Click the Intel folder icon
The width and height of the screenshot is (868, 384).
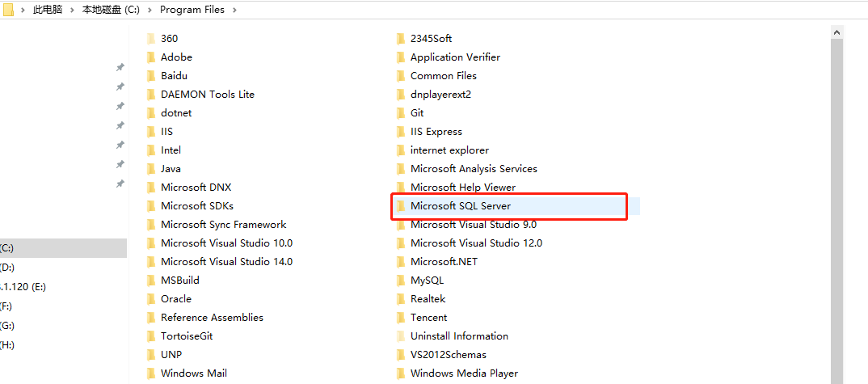point(150,150)
